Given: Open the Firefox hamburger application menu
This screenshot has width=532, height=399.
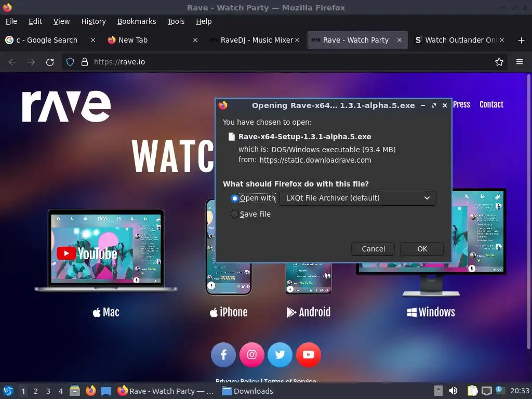Looking at the screenshot, I should pyautogui.click(x=520, y=62).
